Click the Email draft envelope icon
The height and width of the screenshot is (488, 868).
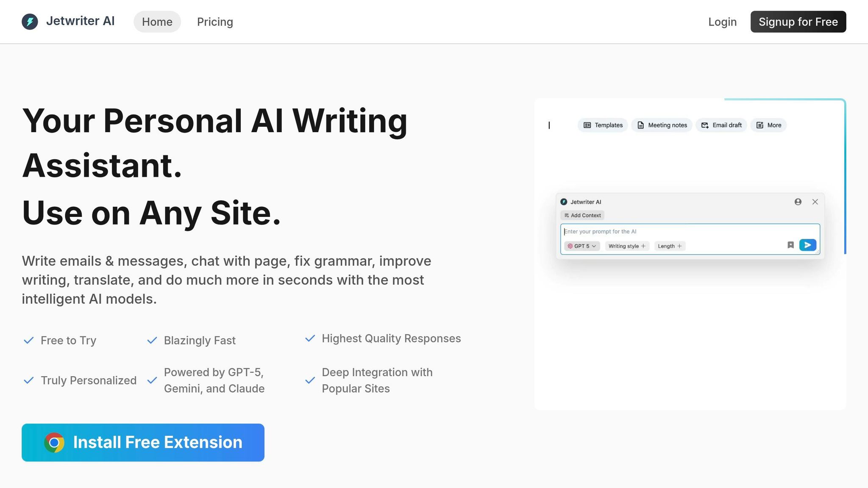point(704,125)
